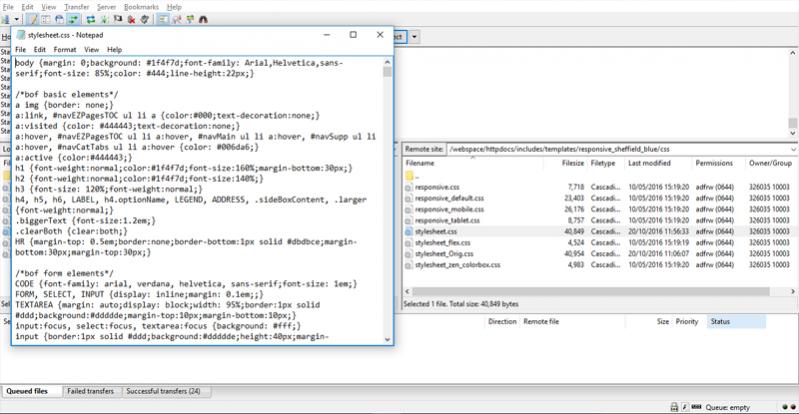Expand the Site Manager dropdown arrow

(x=17, y=19)
